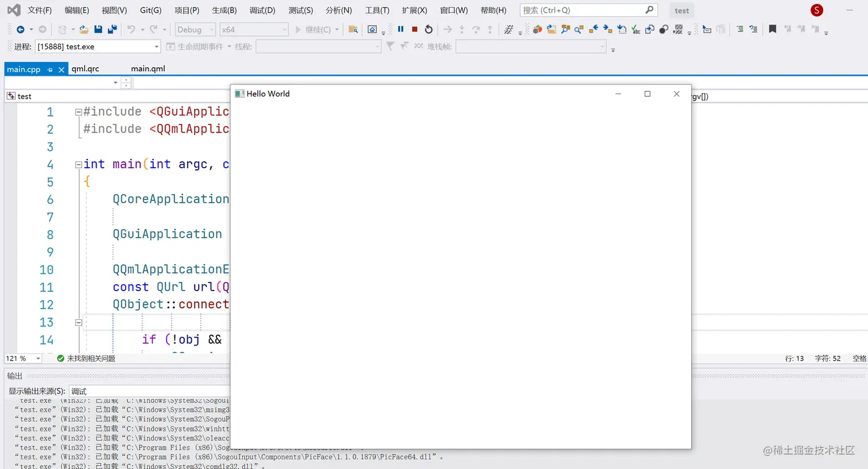Open the 视图(V) menu
The image size is (868, 469).
click(114, 10)
